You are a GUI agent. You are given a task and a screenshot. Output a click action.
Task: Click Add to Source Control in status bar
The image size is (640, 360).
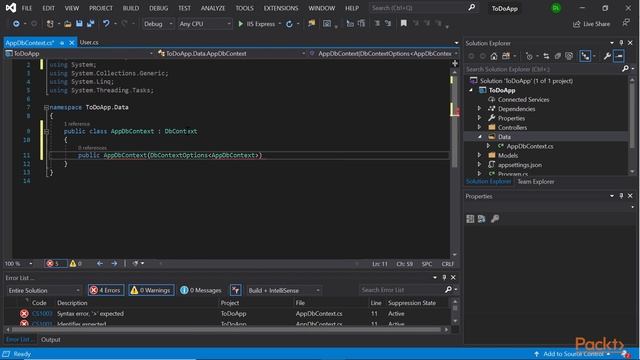[x=573, y=354]
